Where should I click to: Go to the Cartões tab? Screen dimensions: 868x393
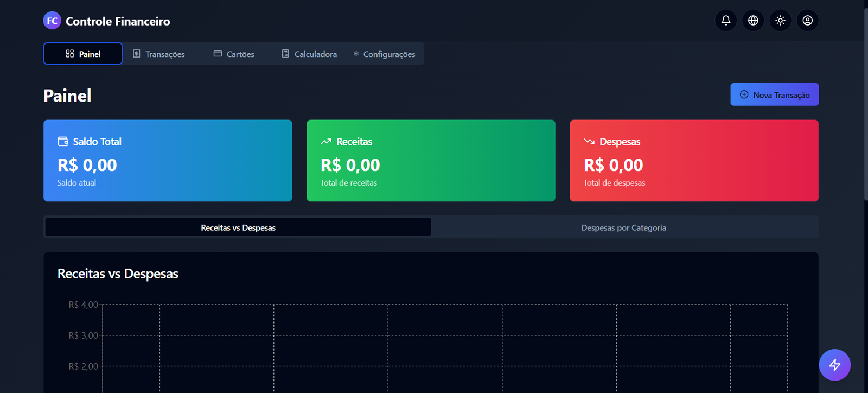(x=234, y=54)
